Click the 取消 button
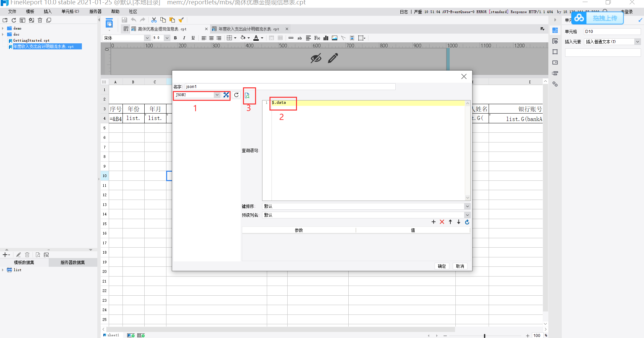Viewport: 644px width, 338px height. tap(460, 266)
